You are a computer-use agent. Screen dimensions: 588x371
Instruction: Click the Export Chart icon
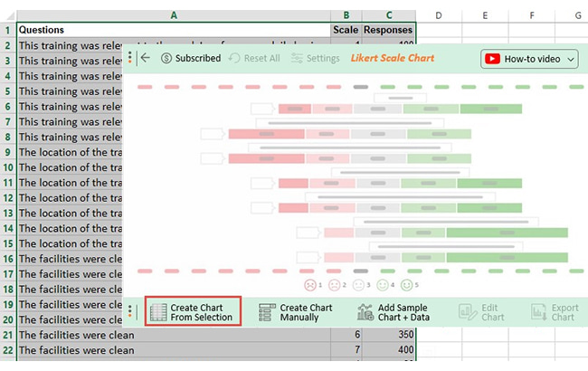tap(539, 312)
